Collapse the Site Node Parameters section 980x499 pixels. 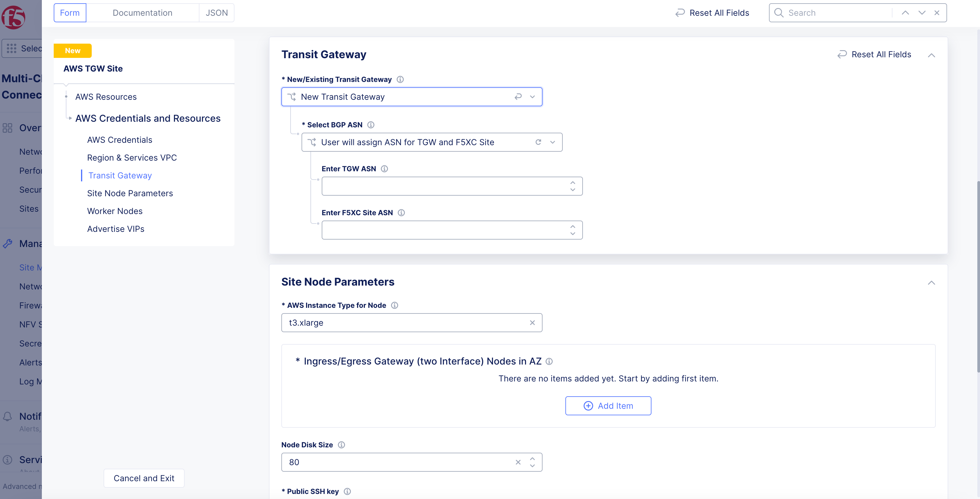(931, 282)
